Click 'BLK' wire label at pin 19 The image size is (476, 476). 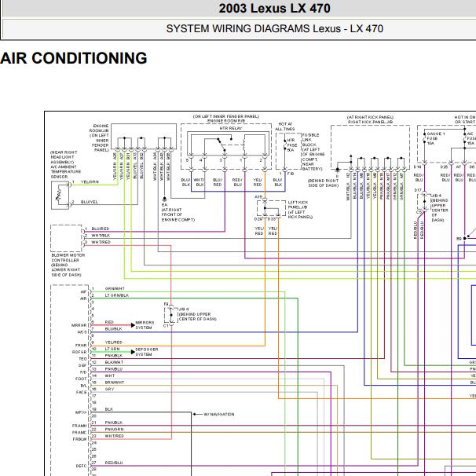coord(109,409)
